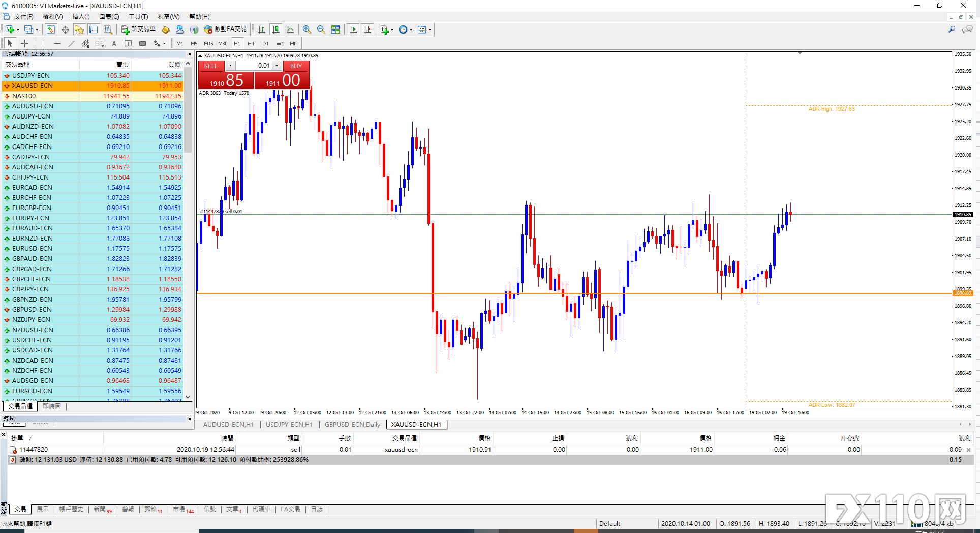The width and height of the screenshot is (980, 533).
Task: Close the Market Watch panel
Action: pos(190,54)
